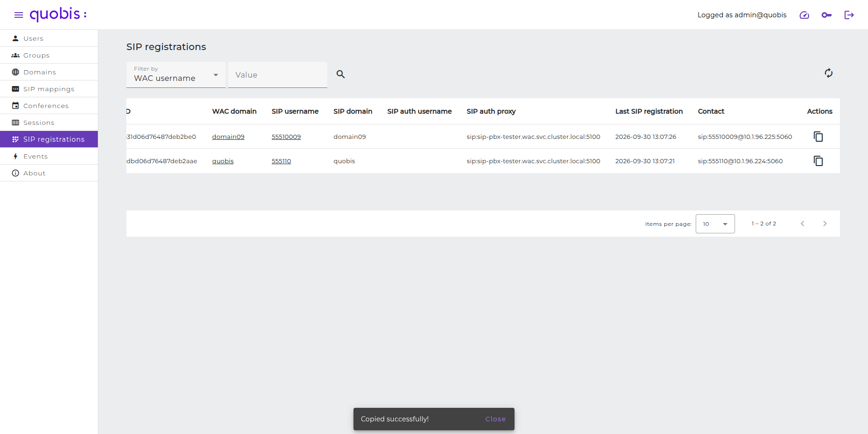Click contact sip:55510009@10.1.96.225:5060 cell
This screenshot has width=868, height=434.
[x=745, y=137]
